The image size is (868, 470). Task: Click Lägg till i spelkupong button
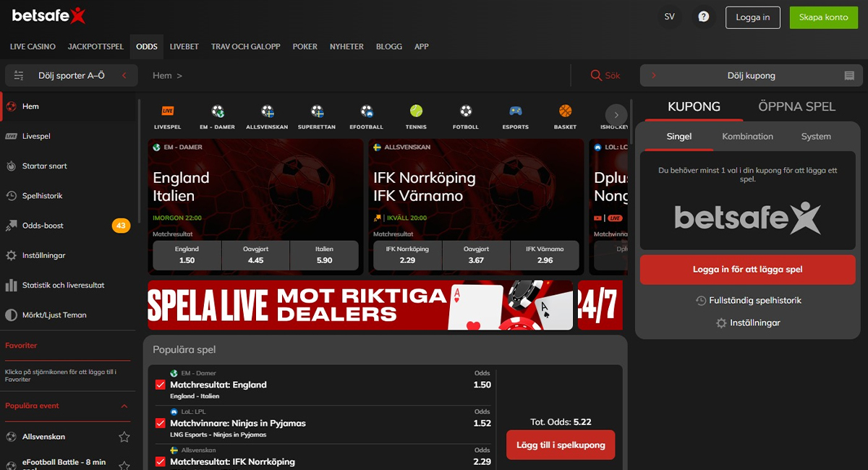(x=561, y=445)
